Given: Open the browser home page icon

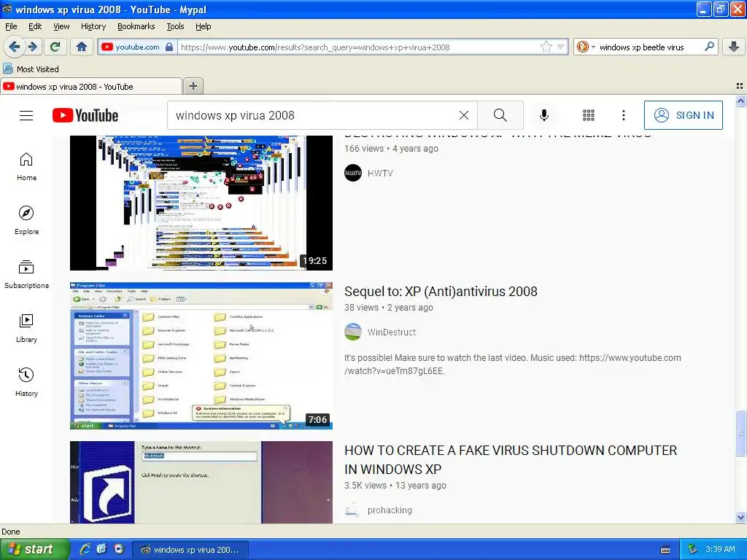Looking at the screenshot, I should 82,47.
